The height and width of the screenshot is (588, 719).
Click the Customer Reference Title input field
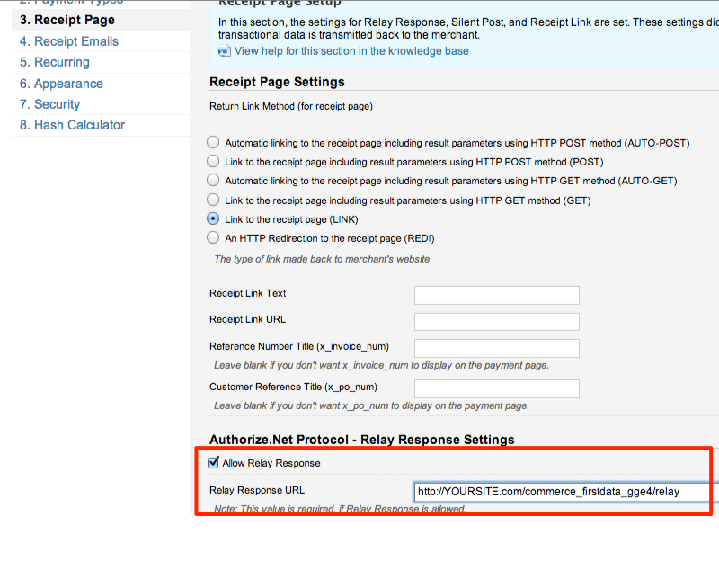tap(496, 388)
